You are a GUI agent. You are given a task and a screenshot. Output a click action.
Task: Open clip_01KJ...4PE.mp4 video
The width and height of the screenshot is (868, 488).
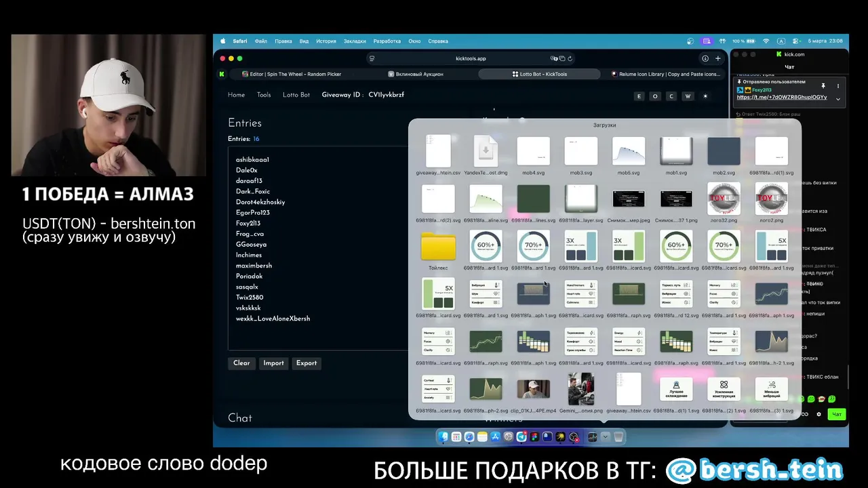[x=533, y=393]
